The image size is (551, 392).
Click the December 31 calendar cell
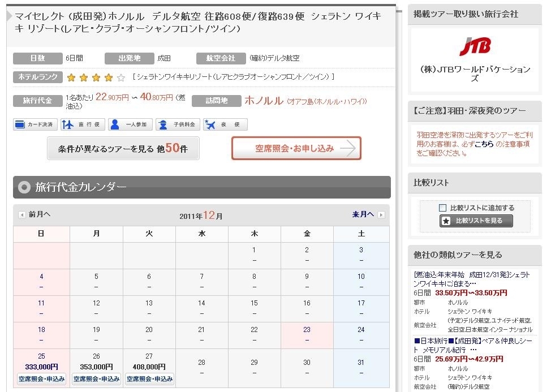[361, 368]
